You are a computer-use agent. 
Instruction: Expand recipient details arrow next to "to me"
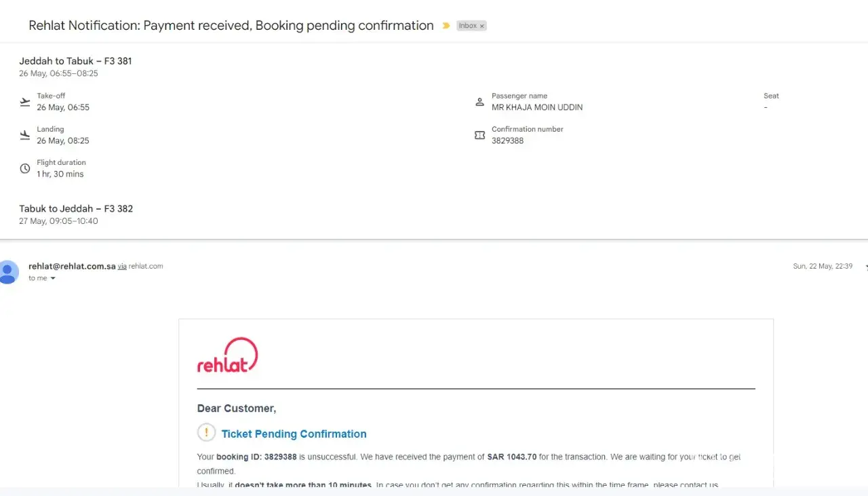click(x=53, y=279)
